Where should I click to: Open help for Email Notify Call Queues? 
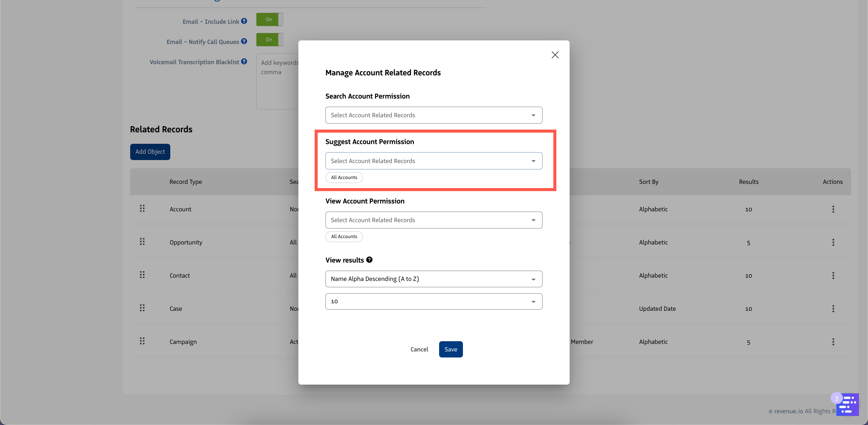point(244,42)
